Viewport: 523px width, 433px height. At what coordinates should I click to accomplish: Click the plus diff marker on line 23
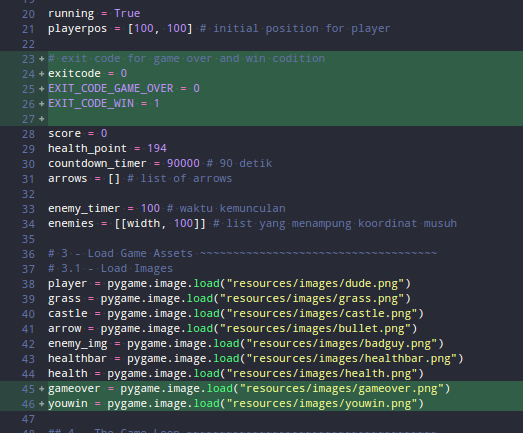tap(42, 59)
